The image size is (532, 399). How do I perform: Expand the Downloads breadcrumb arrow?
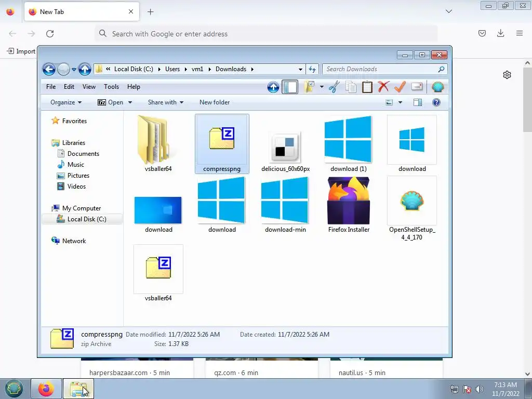252,69
